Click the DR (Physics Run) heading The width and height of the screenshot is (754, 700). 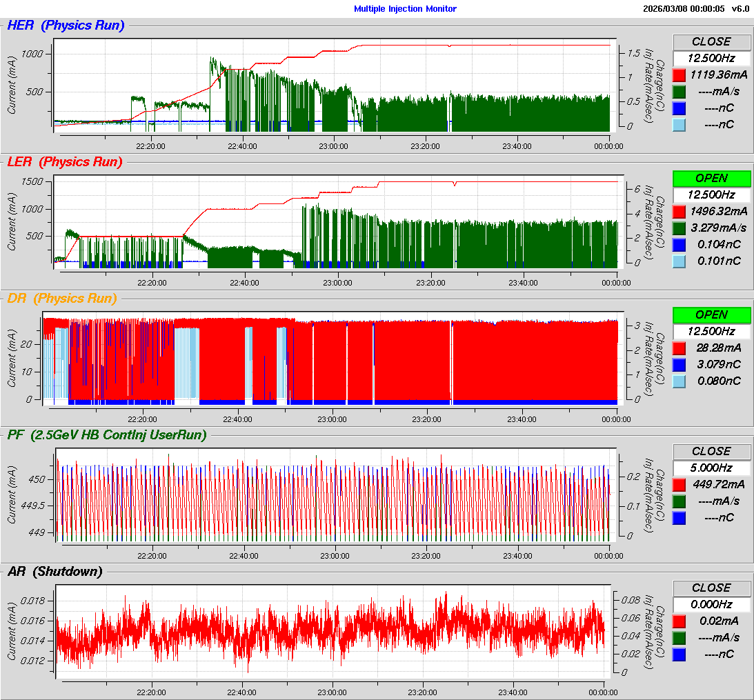[62, 299]
